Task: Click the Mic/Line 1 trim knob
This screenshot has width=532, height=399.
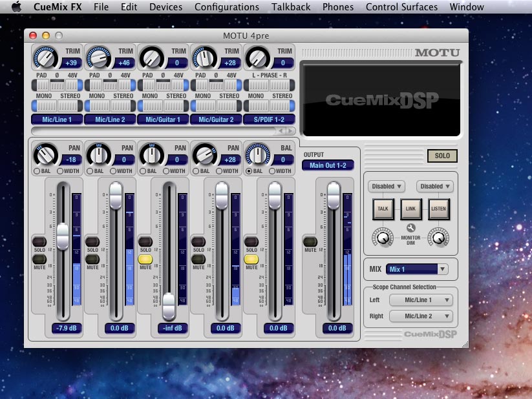Action: tap(45, 59)
